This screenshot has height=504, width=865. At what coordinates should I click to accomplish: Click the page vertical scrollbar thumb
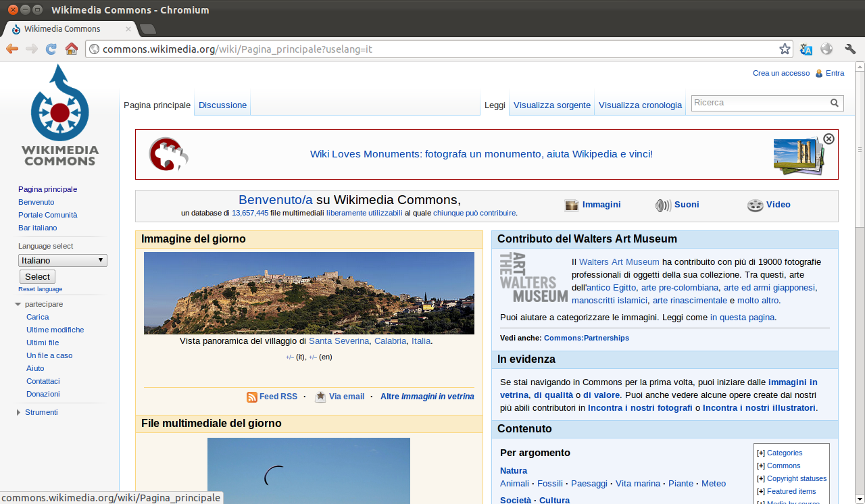pos(860,149)
